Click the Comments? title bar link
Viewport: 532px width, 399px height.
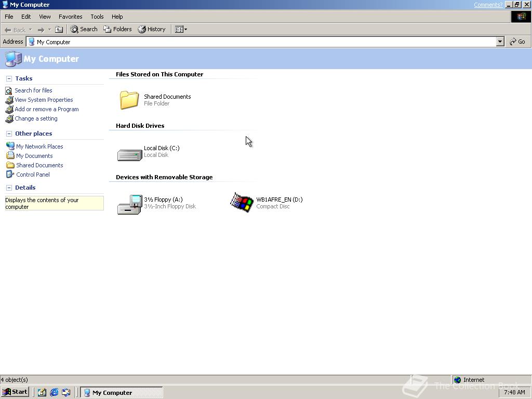488,5
